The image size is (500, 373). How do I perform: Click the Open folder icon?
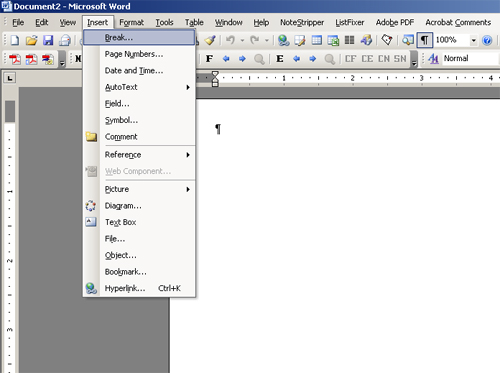point(32,40)
